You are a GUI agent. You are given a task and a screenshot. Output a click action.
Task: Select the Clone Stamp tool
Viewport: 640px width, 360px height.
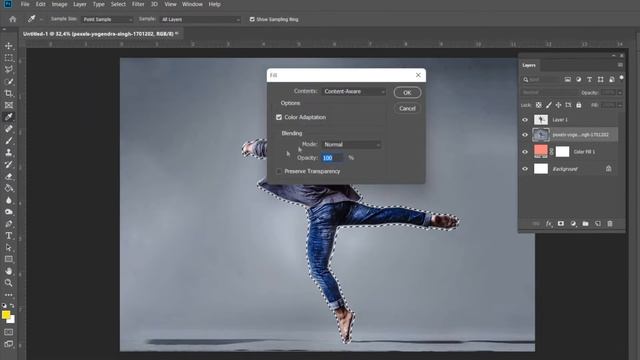point(9,152)
